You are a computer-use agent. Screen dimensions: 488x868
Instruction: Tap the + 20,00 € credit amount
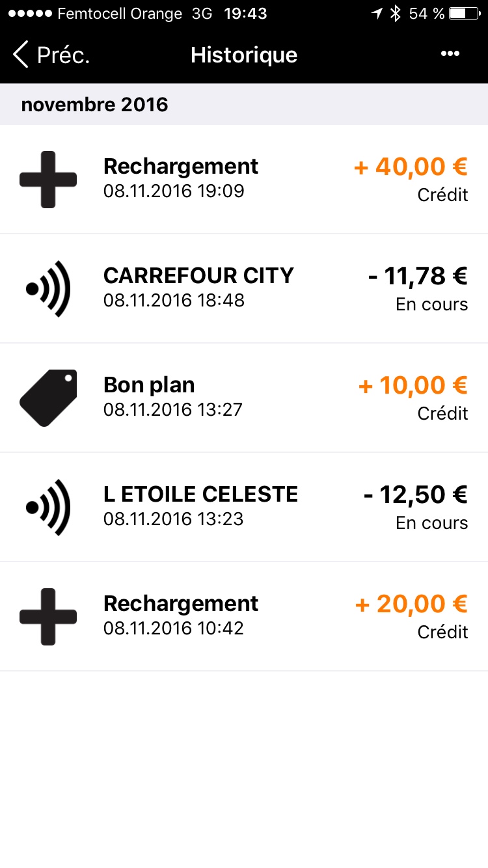tap(411, 604)
